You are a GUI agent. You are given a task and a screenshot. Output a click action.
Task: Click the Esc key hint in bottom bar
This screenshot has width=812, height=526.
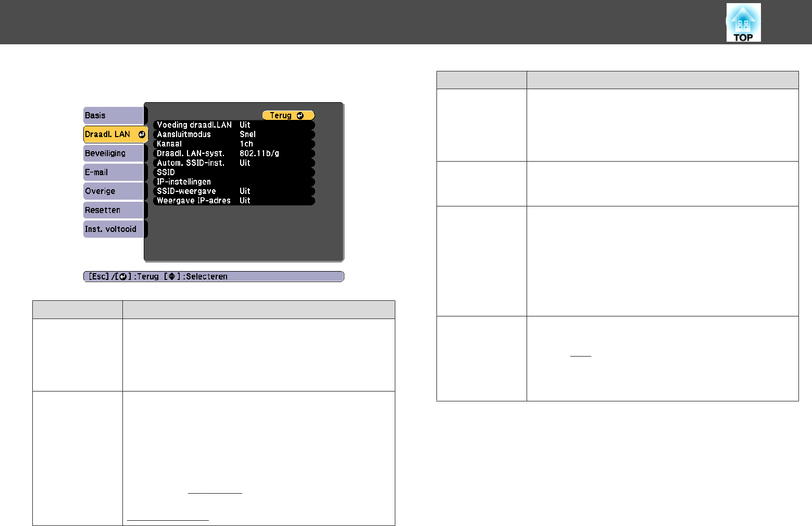pos(98,277)
